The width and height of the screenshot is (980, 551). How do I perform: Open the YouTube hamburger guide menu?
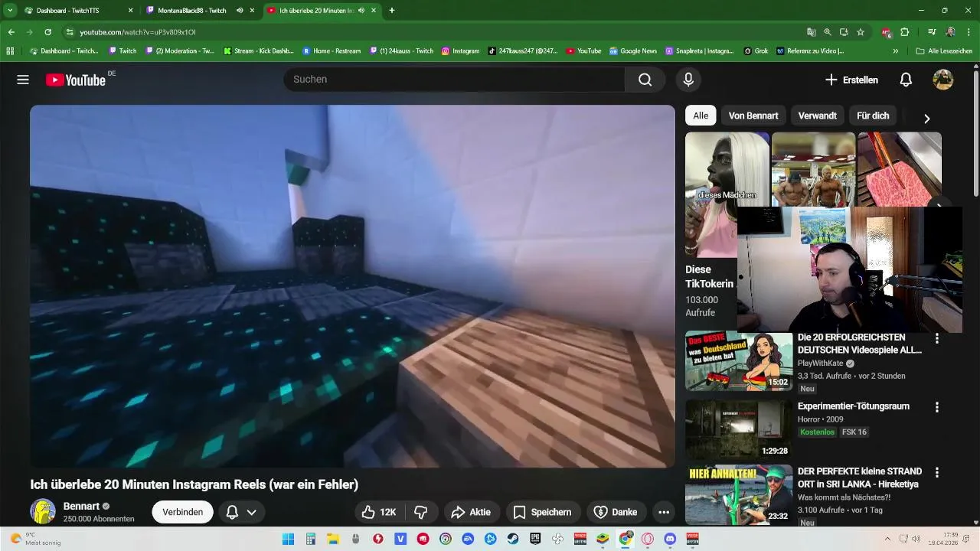click(23, 80)
